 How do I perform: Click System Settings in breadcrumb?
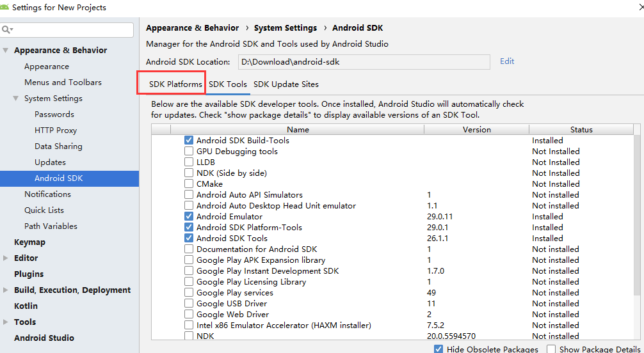[286, 28]
